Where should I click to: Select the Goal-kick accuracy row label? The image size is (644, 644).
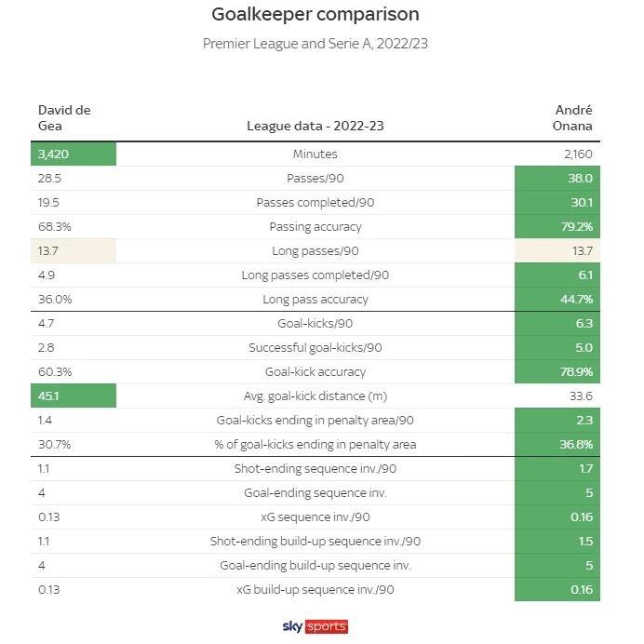(x=315, y=372)
